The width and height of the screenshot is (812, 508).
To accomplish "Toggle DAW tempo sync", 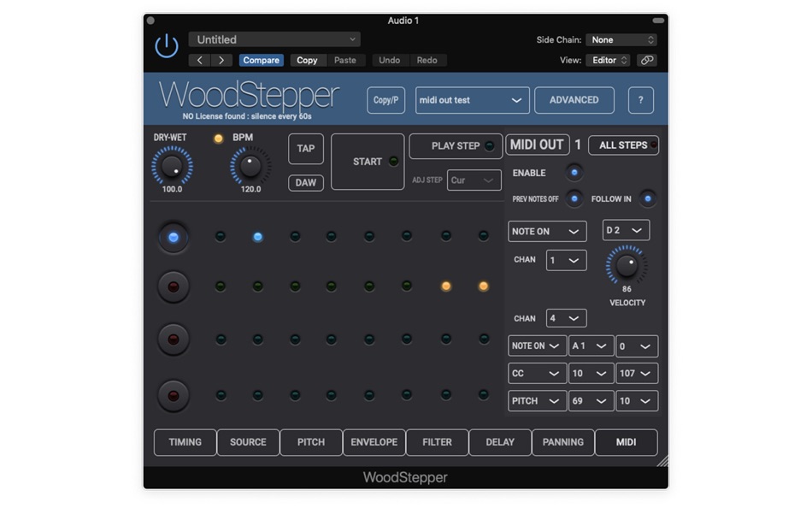I will click(x=305, y=182).
